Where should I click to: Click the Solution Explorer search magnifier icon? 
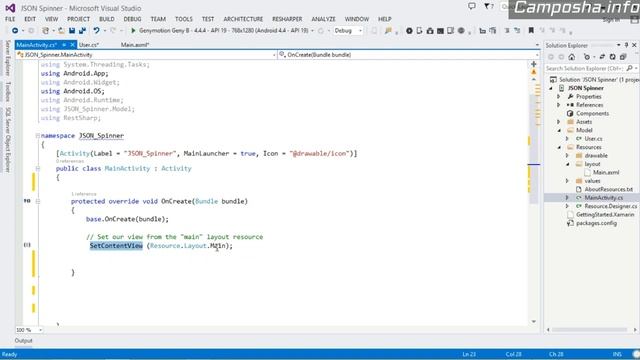point(629,68)
